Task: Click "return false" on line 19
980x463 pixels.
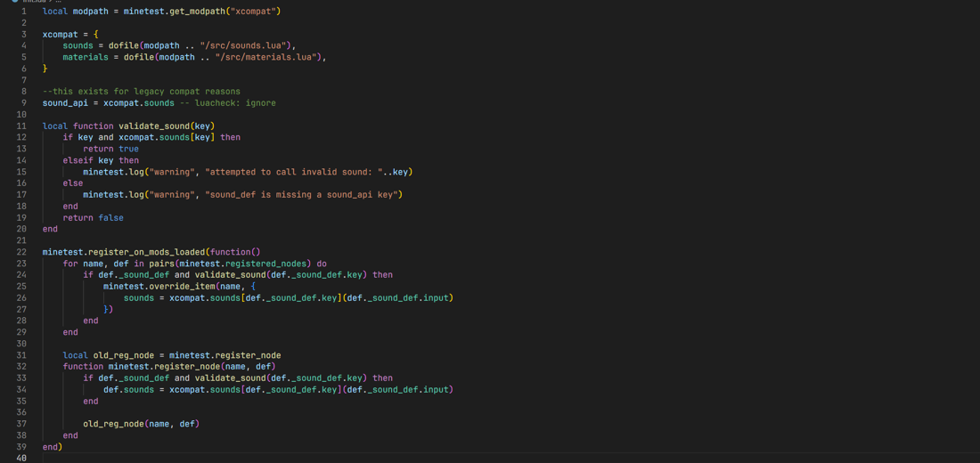Action: (x=94, y=218)
